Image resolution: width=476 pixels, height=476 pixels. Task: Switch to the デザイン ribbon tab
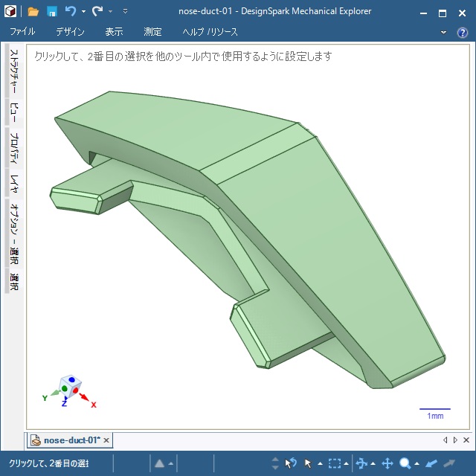tap(70, 32)
